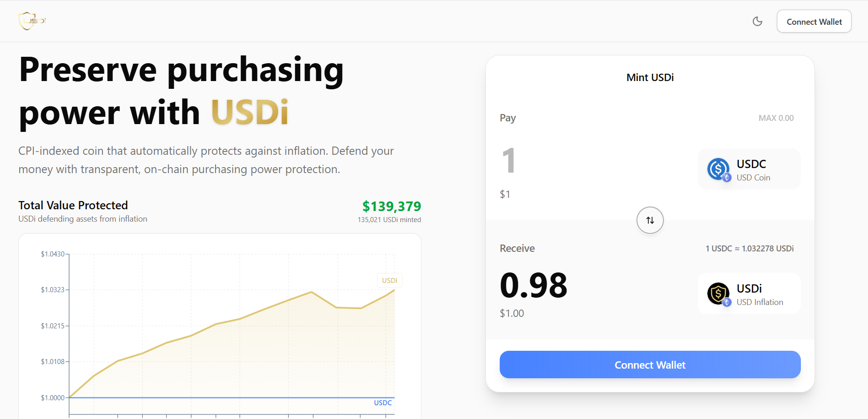The height and width of the screenshot is (419, 868).
Task: Click the $139,379 Total Value Protected figure
Action: 392,207
